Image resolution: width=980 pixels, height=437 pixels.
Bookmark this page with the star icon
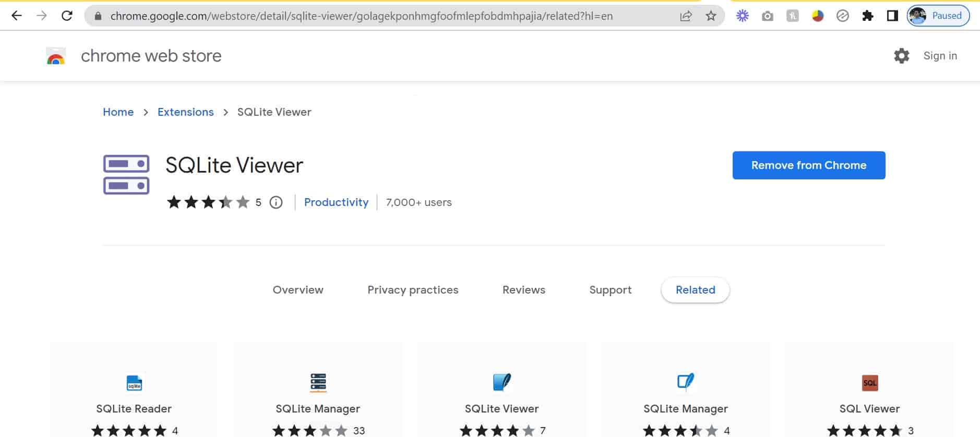[711, 16]
